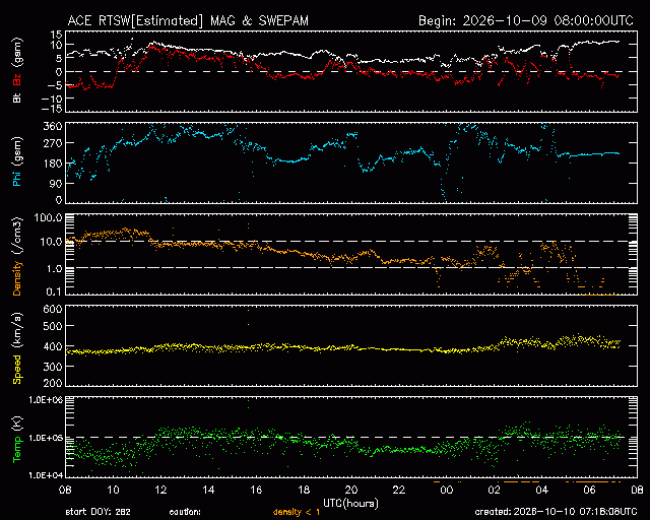The width and height of the screenshot is (650, 520).
Task: Click the 06 hour label on time axis
Action: click(590, 490)
